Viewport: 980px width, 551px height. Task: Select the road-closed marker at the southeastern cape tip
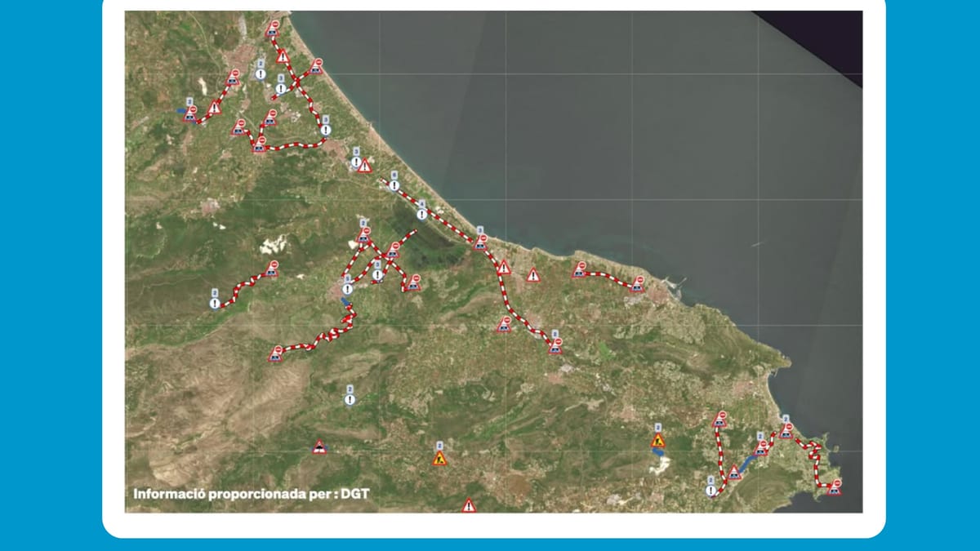point(834,487)
